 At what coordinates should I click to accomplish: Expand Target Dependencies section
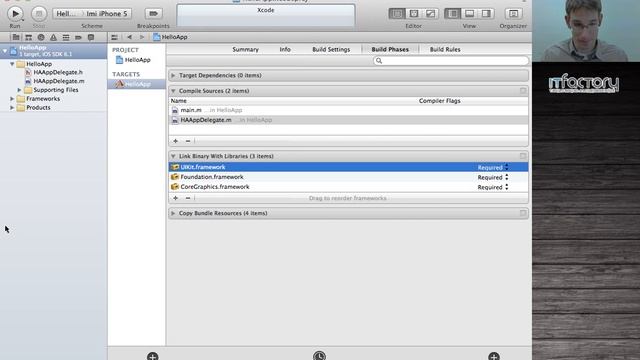pyautogui.click(x=173, y=76)
